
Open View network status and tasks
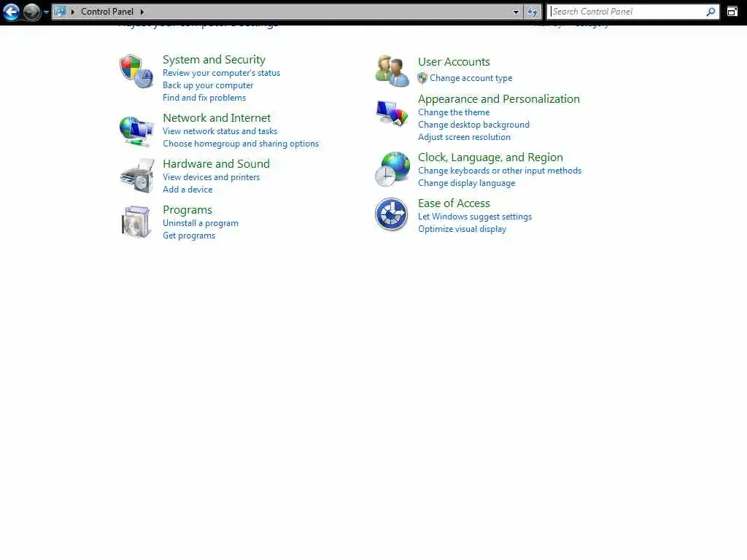click(x=220, y=131)
